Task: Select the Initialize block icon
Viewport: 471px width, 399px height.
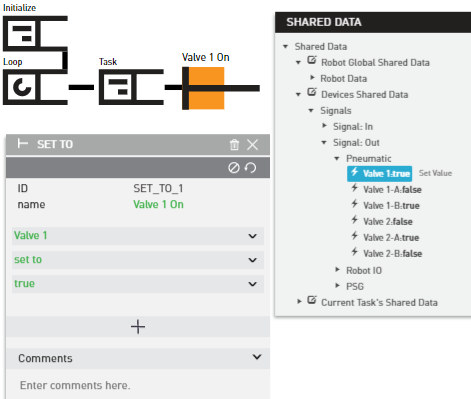Action: [x=22, y=34]
